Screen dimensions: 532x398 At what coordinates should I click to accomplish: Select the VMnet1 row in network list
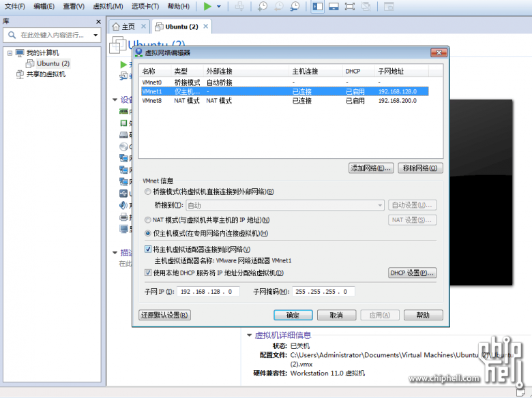coord(284,91)
